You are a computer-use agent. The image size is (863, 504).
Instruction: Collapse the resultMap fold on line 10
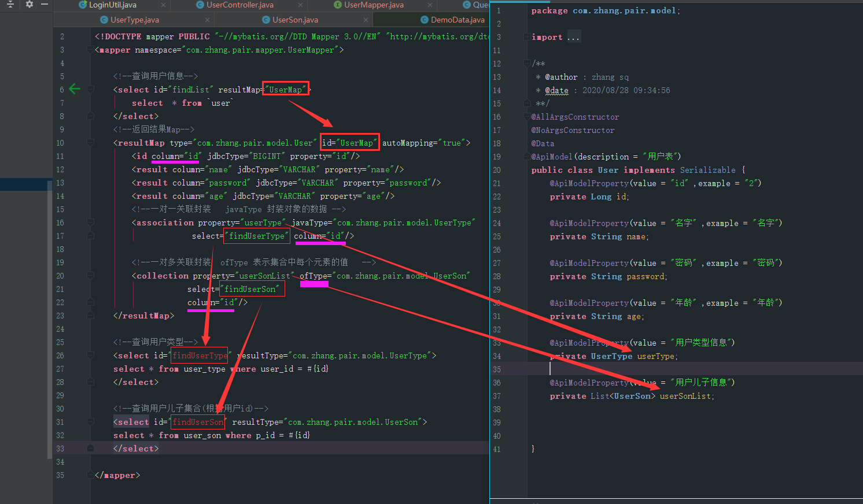91,142
